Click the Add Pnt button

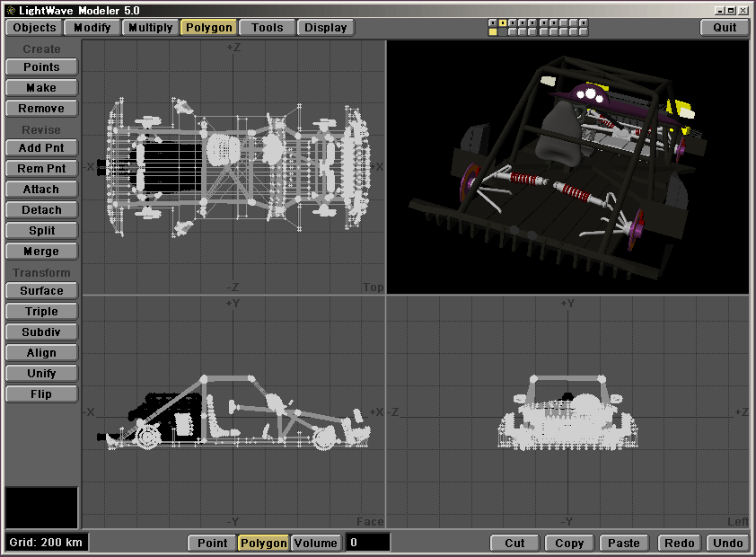[x=41, y=148]
